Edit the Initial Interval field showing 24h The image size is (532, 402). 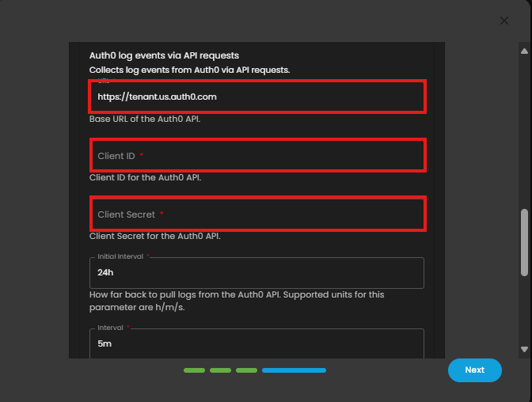click(256, 273)
